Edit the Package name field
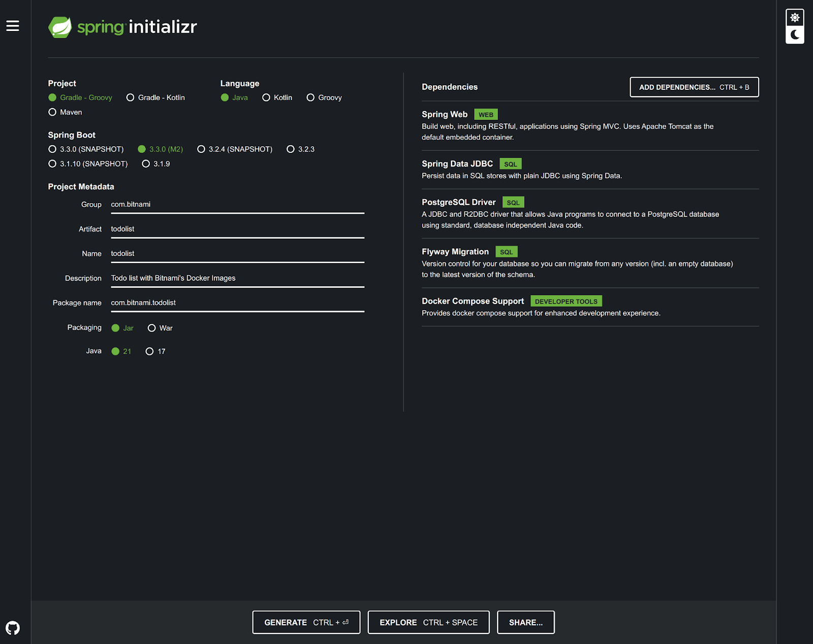Image resolution: width=813 pixels, height=644 pixels. pyautogui.click(x=238, y=303)
